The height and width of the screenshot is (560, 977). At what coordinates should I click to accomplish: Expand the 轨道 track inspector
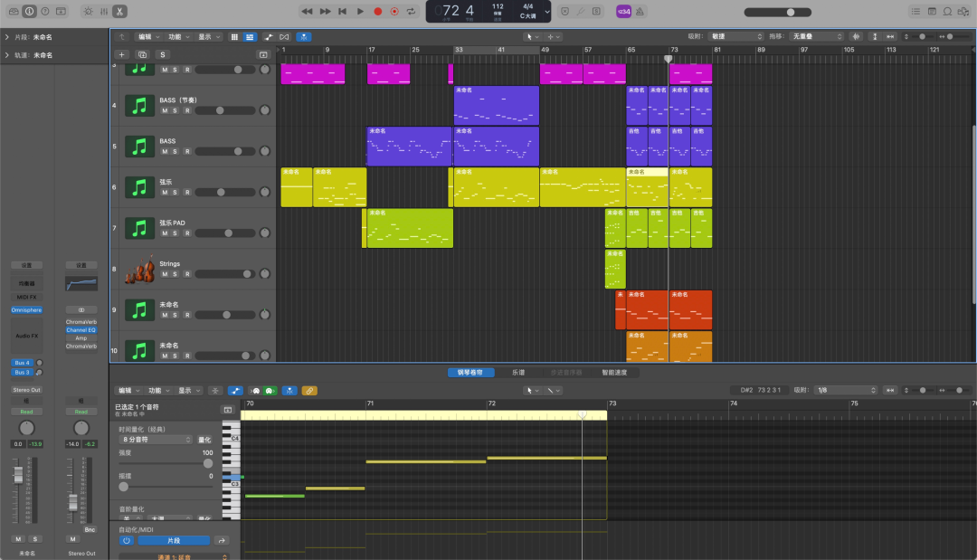coord(7,55)
